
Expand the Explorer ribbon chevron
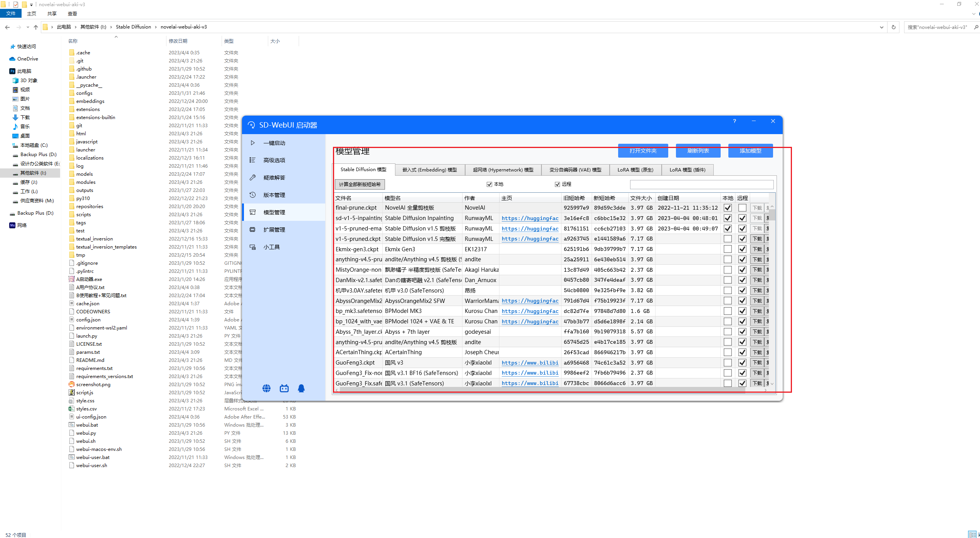coord(974,14)
